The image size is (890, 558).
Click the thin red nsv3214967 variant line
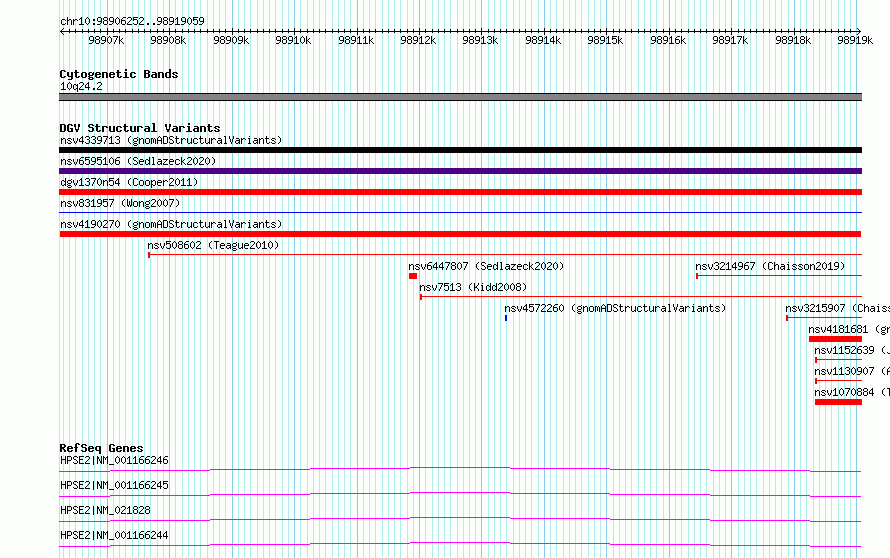pos(779,276)
